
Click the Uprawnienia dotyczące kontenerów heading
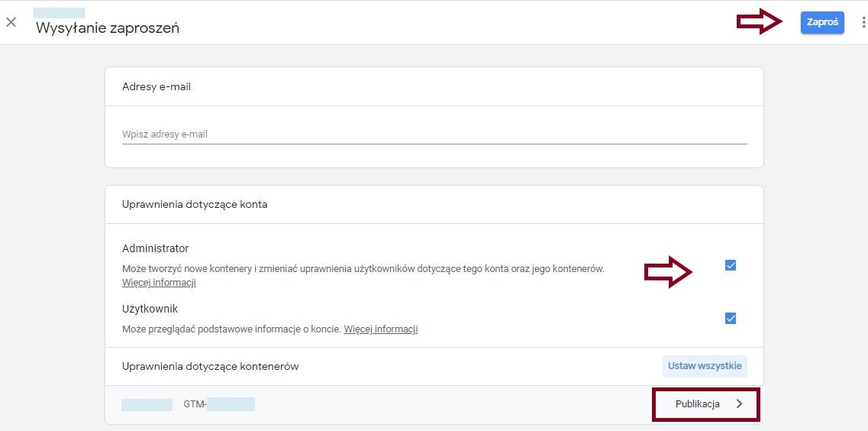pos(210,366)
